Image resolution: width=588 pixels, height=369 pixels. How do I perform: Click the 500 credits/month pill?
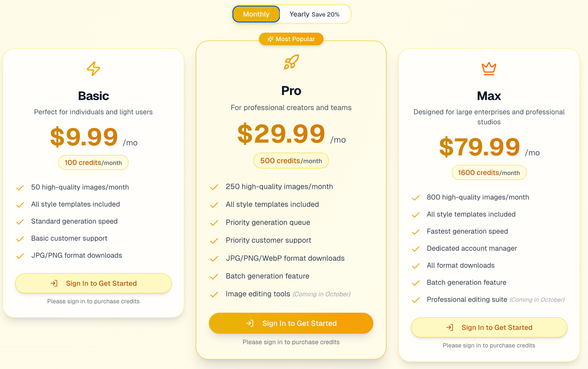[291, 161]
